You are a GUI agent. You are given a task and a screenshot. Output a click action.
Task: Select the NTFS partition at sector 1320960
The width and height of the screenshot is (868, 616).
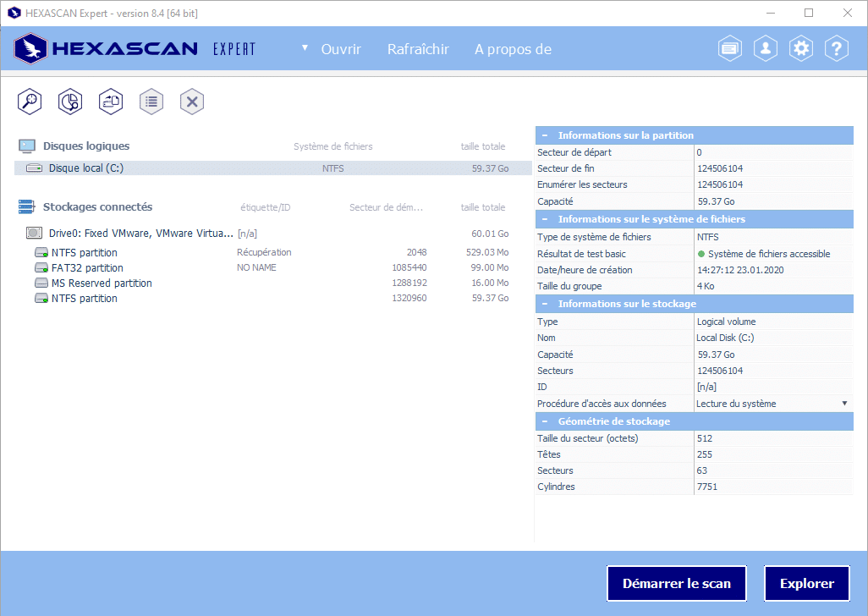point(272,299)
